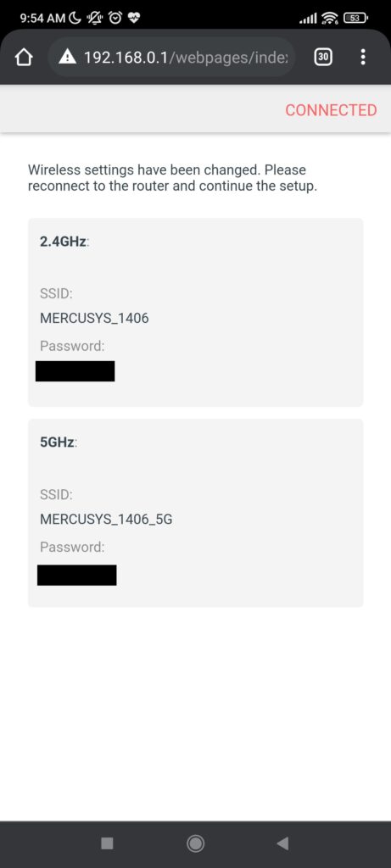Viewport: 391px width, 868px height.
Task: Open the browser three-dot menu
Action: 363,57
